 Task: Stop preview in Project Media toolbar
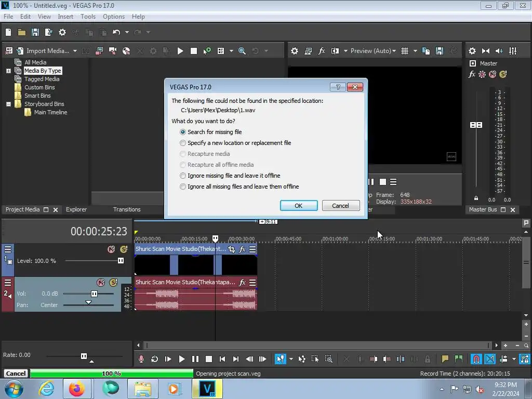pos(194,51)
